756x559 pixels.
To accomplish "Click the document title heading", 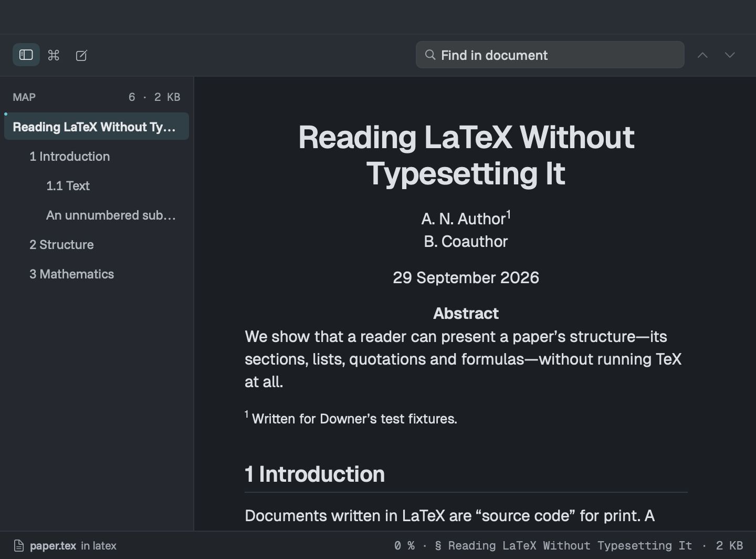I will pos(466,155).
